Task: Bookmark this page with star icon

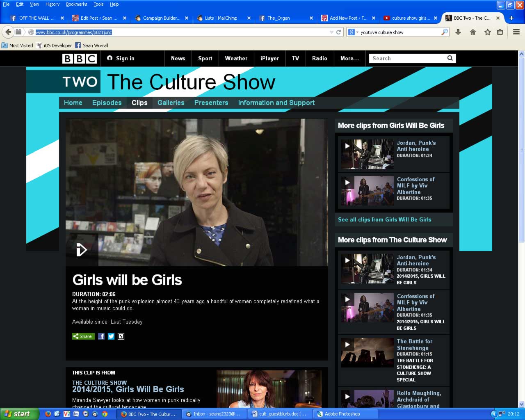Action: [487, 32]
